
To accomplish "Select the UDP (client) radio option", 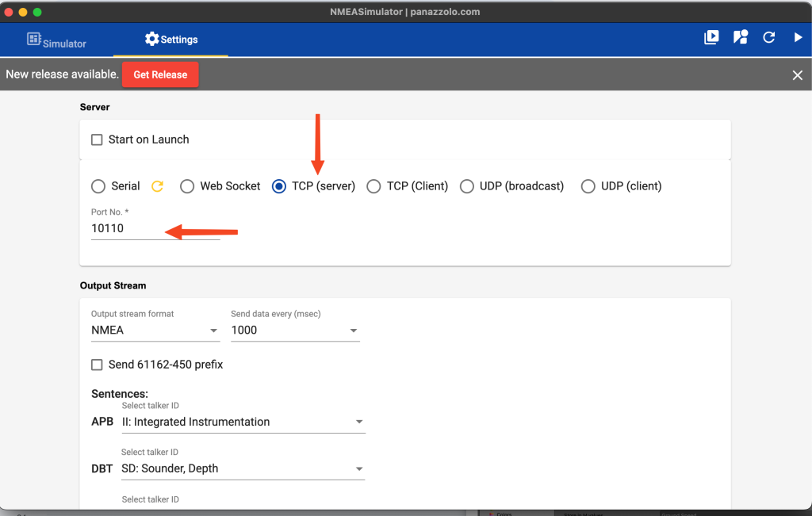I will (588, 186).
